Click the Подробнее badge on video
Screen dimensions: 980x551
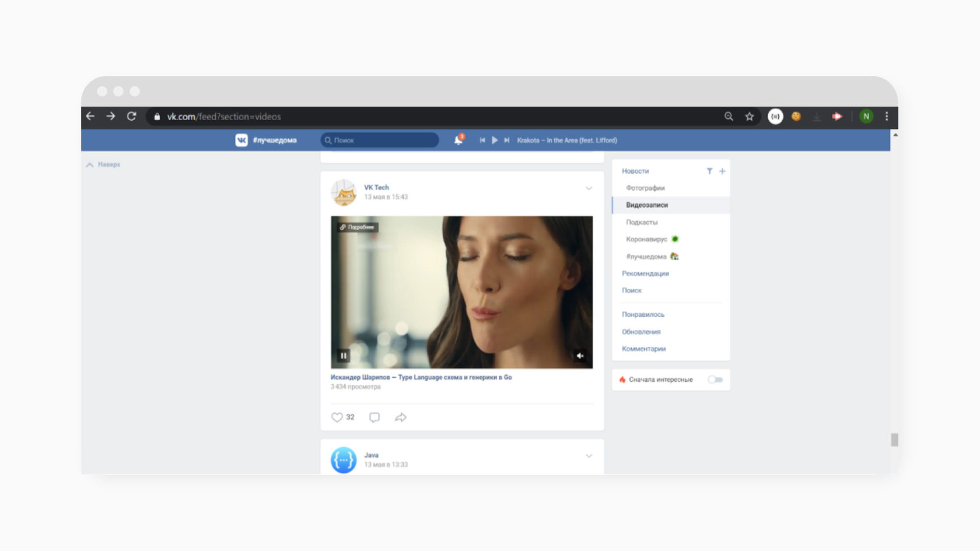[357, 227]
